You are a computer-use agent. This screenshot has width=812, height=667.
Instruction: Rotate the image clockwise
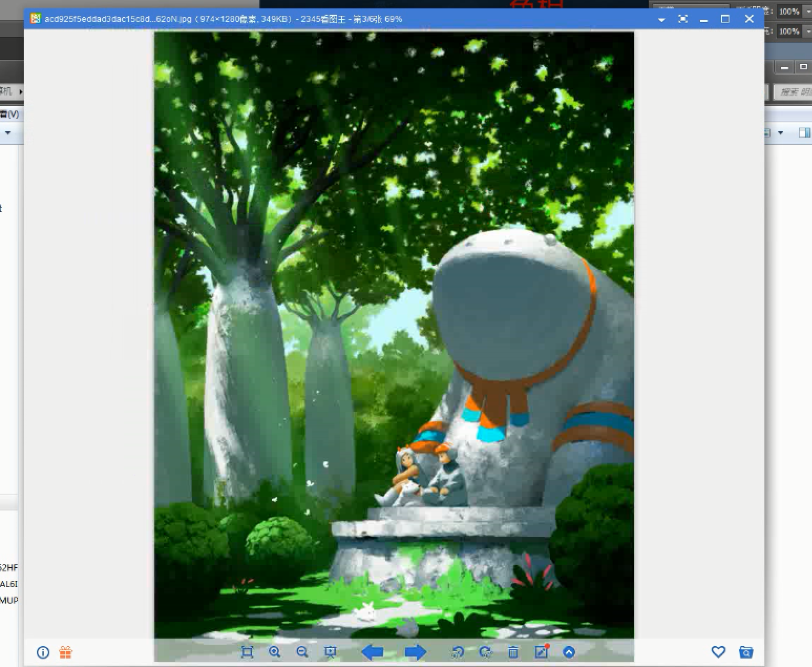click(x=486, y=652)
